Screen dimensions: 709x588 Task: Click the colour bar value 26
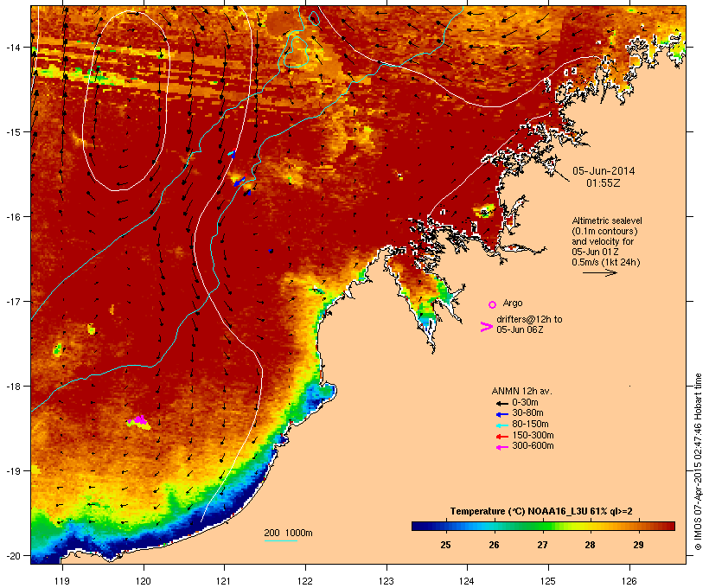click(494, 545)
